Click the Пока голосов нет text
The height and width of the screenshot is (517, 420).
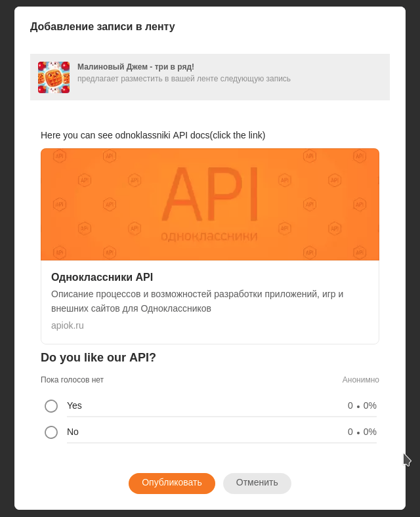[x=72, y=380]
